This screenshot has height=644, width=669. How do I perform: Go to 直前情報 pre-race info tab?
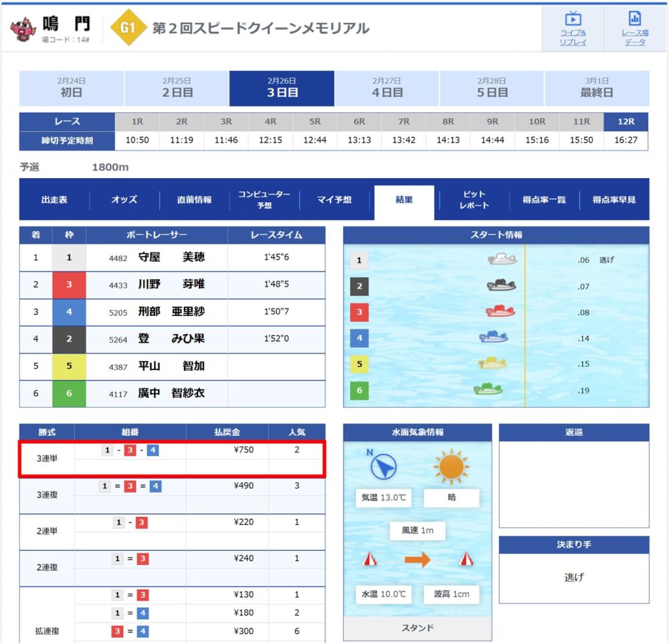(x=194, y=199)
